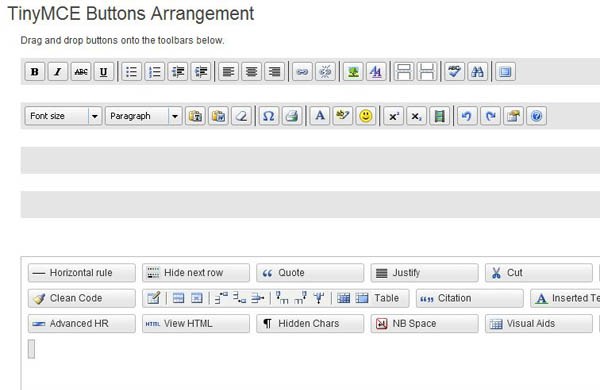Click the Justify button
Viewport: 600px width, 390px height.
(424, 273)
